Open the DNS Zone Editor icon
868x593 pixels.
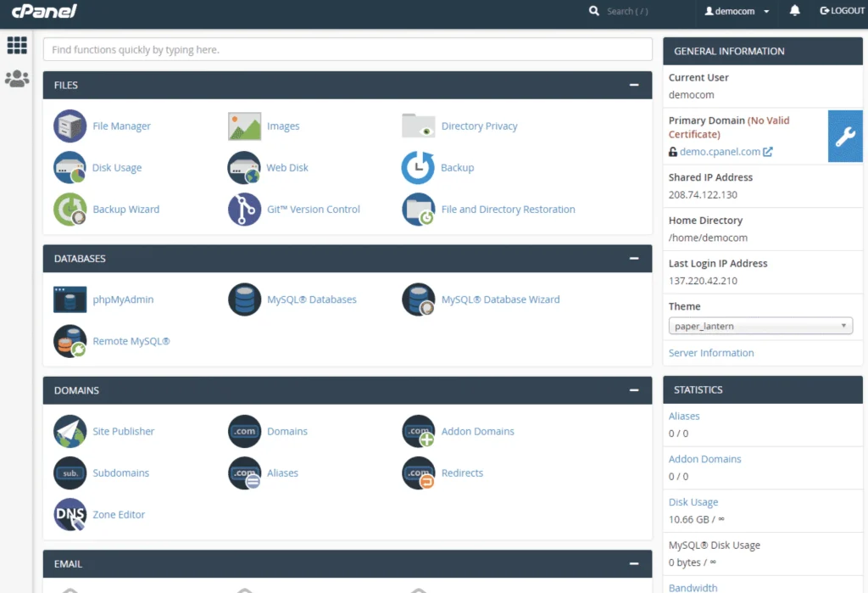tap(70, 514)
